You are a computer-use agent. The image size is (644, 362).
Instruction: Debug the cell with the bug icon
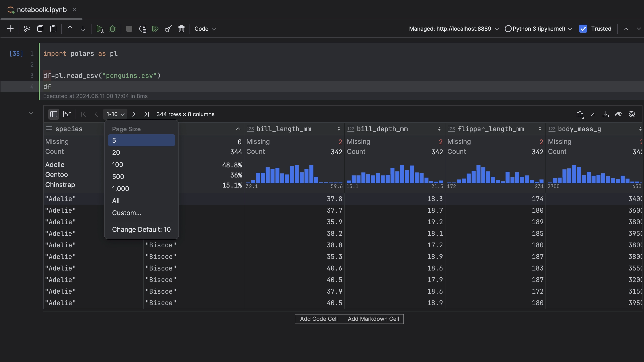[113, 29]
